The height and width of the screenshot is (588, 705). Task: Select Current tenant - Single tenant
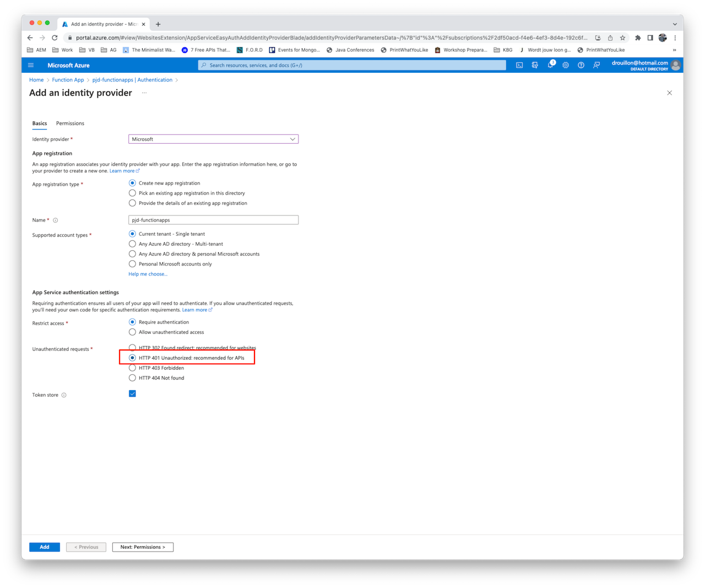click(x=132, y=234)
